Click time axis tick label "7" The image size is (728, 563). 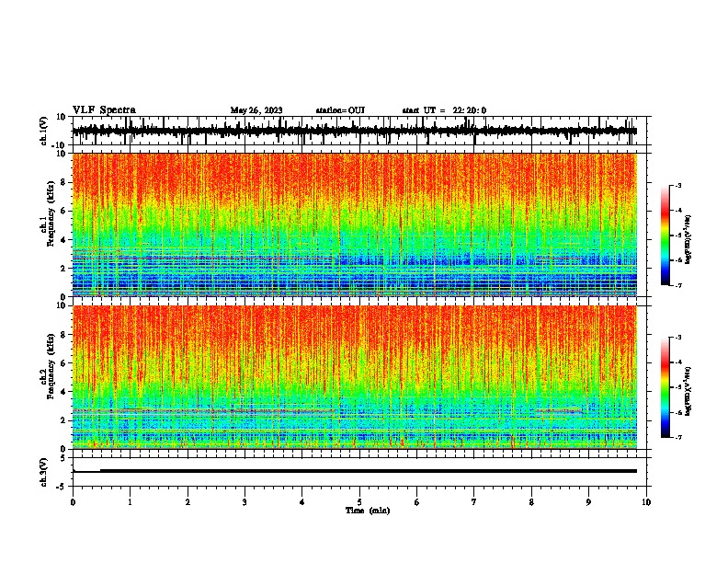click(474, 501)
